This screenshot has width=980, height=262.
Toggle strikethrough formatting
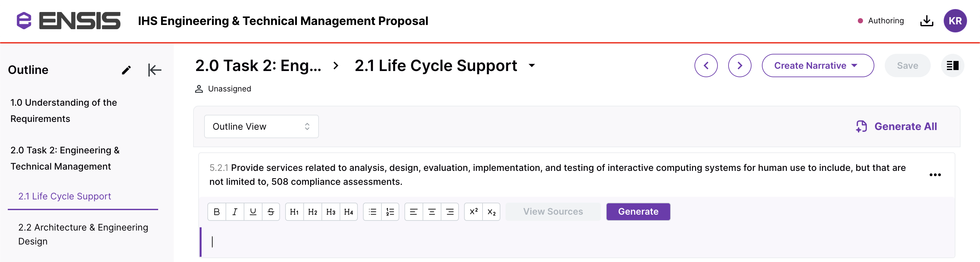[x=271, y=212]
